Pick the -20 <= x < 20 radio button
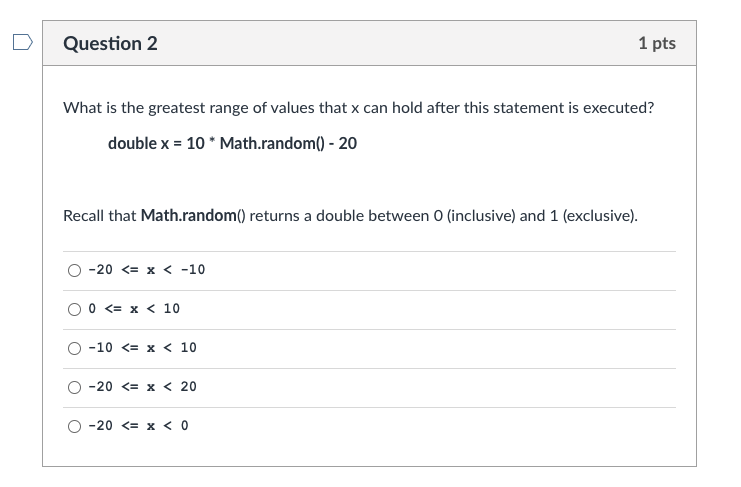Image resolution: width=741 pixels, height=487 pixels. 74,387
